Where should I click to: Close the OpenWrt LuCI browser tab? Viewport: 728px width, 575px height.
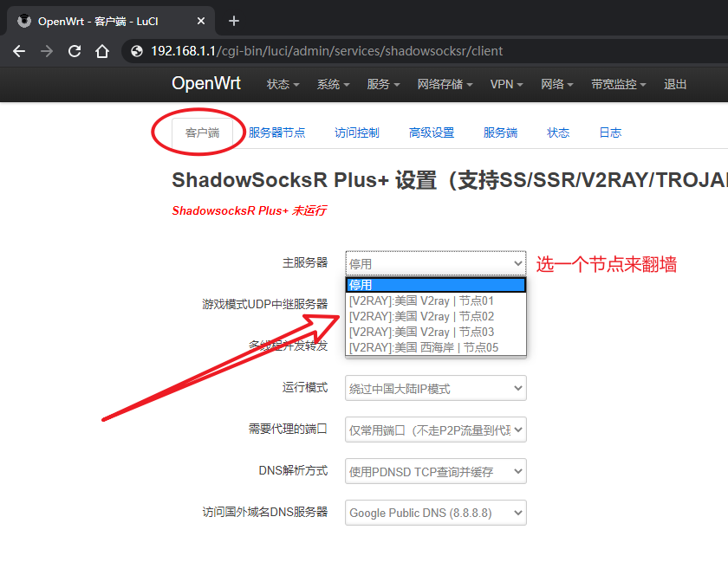tap(200, 21)
